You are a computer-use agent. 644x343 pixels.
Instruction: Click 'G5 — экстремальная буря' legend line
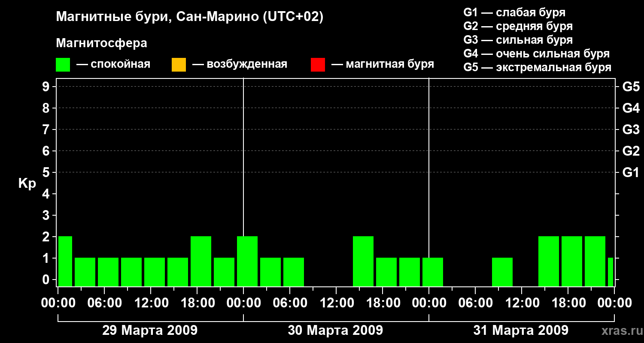[538, 67]
